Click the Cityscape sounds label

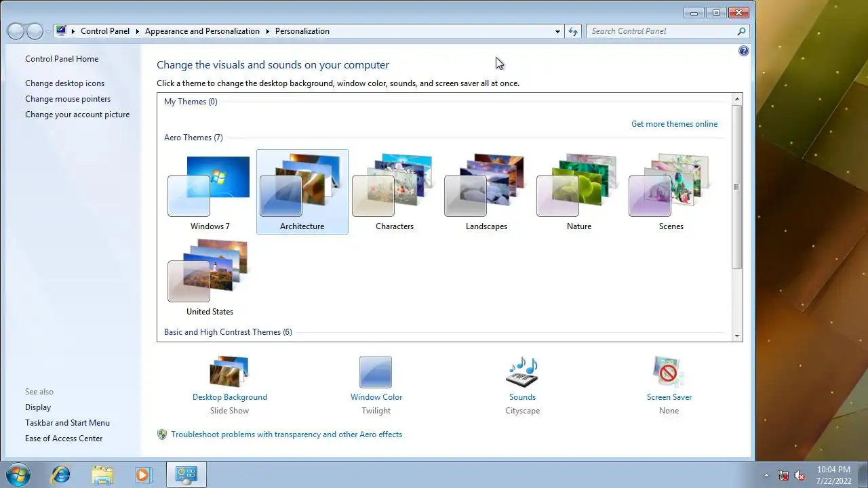pos(522,411)
